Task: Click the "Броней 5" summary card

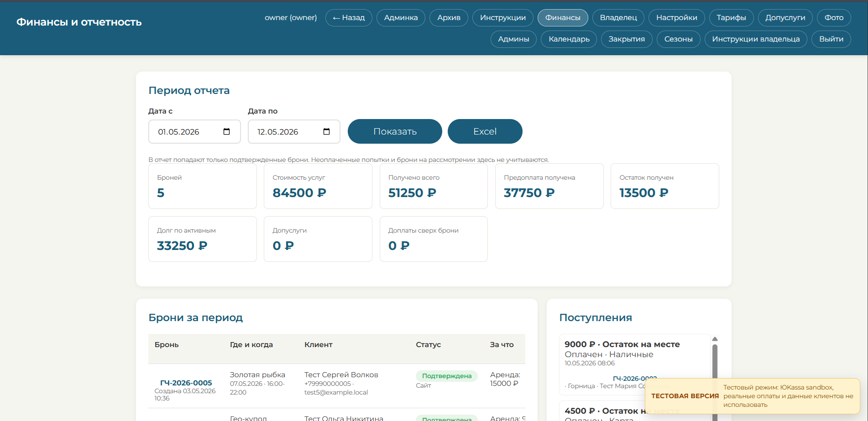Action: 202,186
